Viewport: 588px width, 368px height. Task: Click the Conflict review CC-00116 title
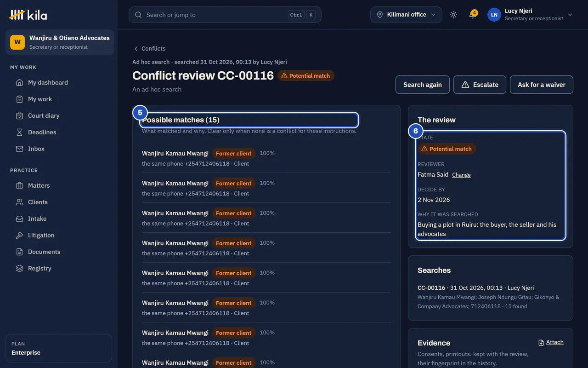tap(203, 75)
